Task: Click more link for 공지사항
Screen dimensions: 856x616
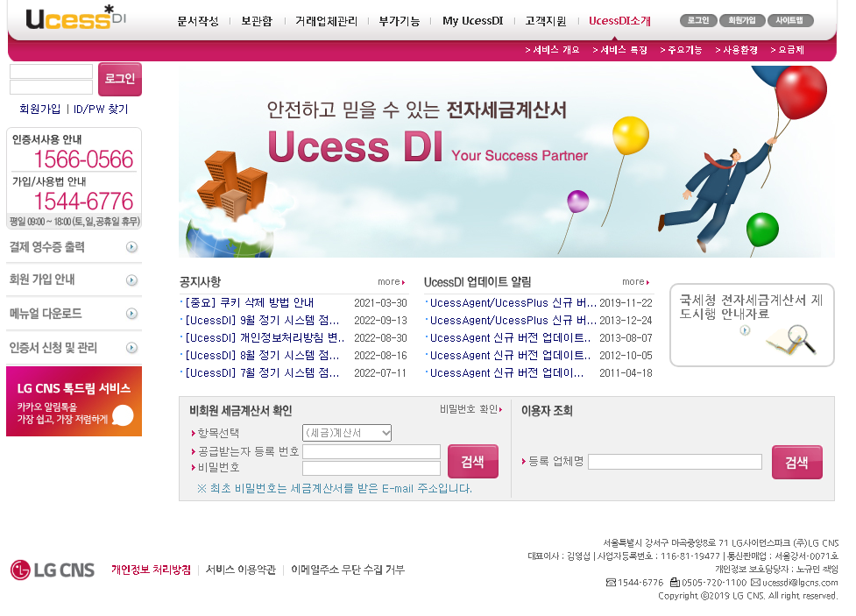Action: (392, 282)
